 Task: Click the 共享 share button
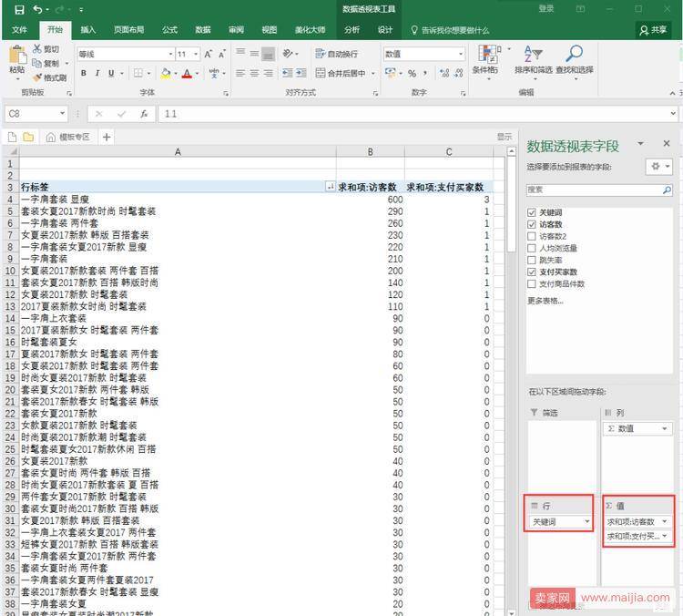pyautogui.click(x=653, y=30)
